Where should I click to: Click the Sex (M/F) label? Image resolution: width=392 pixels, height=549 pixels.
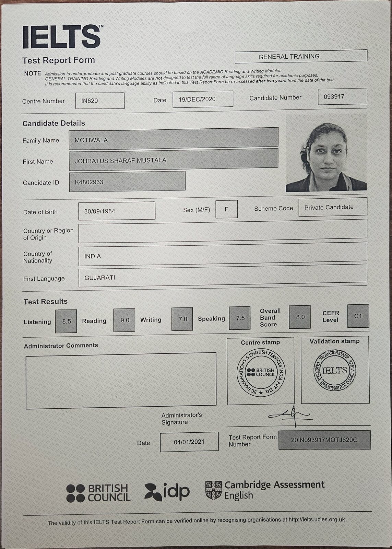pyautogui.click(x=197, y=210)
